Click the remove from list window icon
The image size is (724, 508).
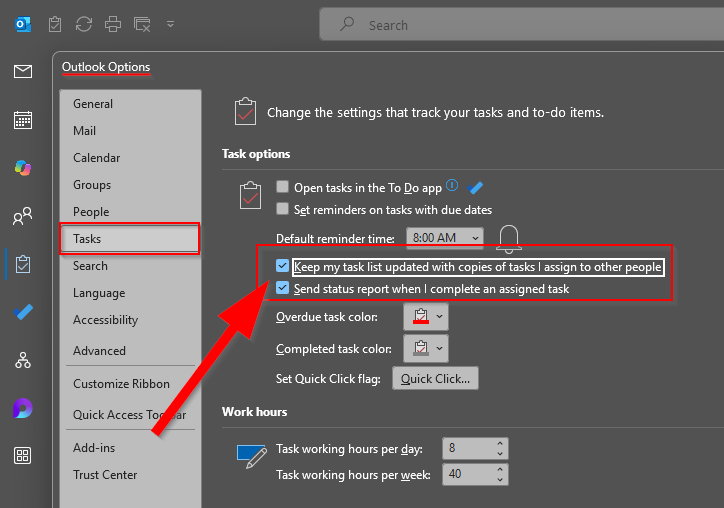pyautogui.click(x=142, y=24)
